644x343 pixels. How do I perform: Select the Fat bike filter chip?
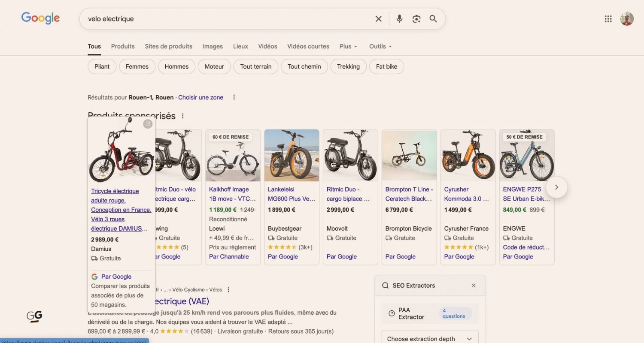click(386, 66)
